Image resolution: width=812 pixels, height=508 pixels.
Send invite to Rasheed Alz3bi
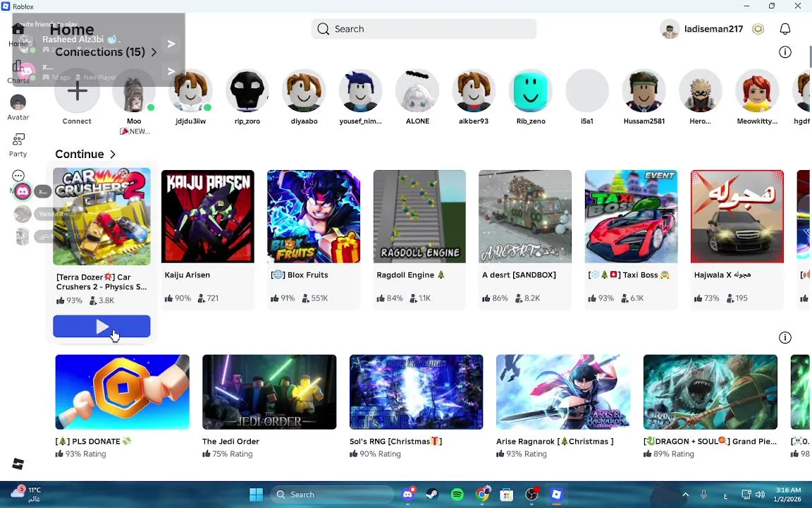click(171, 44)
